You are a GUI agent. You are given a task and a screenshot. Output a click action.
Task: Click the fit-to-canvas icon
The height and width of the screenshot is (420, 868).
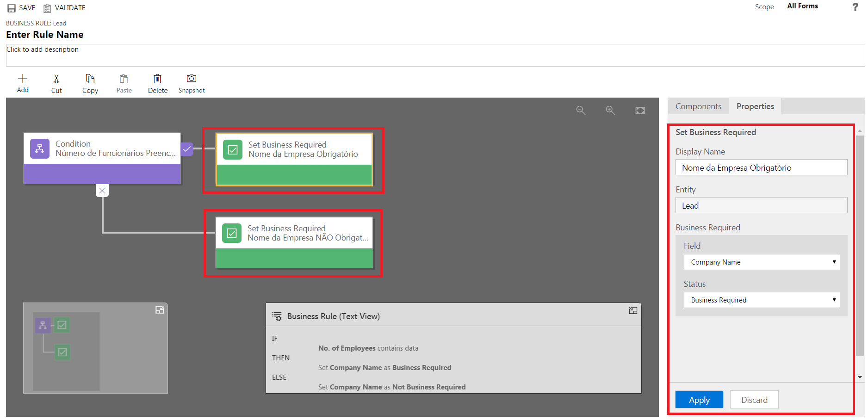click(640, 111)
